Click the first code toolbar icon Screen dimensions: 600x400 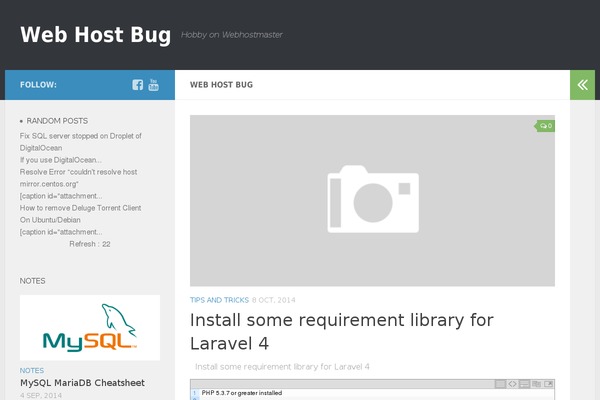[500, 384]
